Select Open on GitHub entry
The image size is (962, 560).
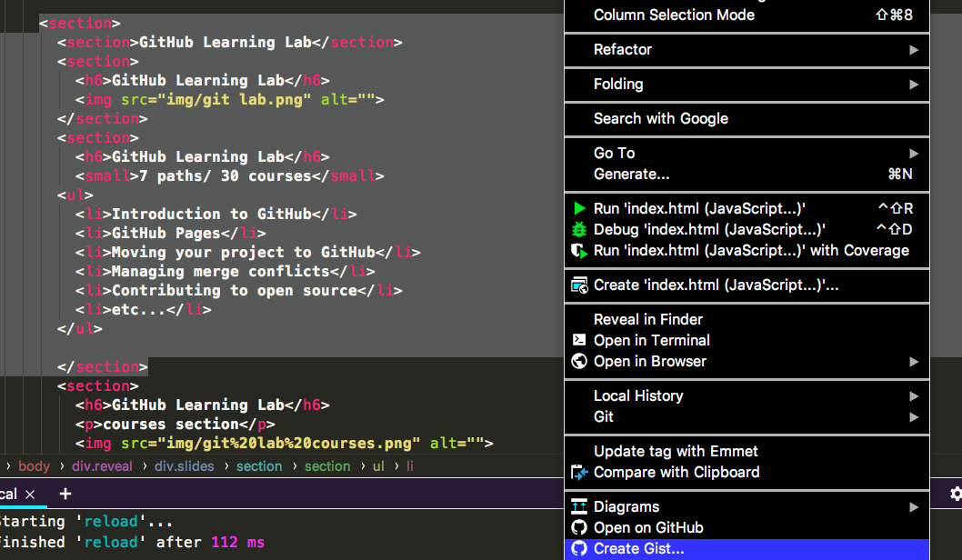(x=747, y=527)
